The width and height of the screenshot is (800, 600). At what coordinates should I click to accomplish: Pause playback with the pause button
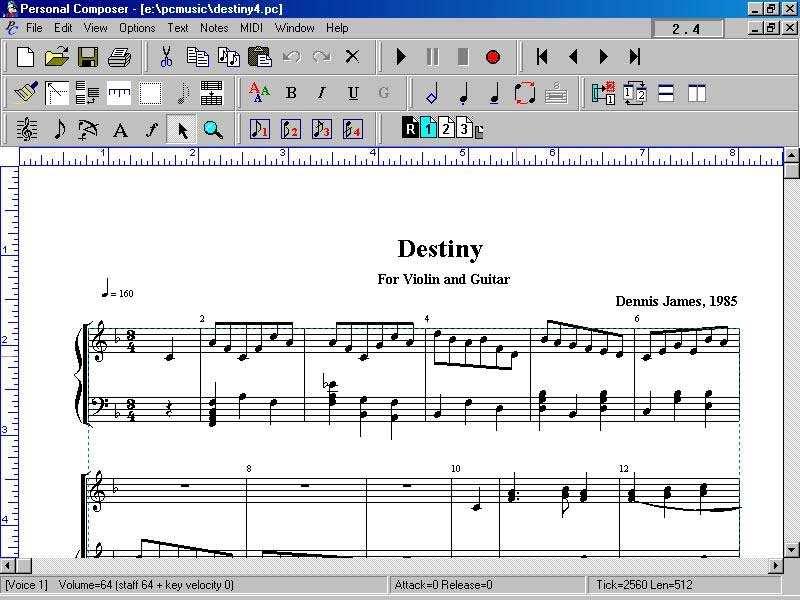point(432,57)
